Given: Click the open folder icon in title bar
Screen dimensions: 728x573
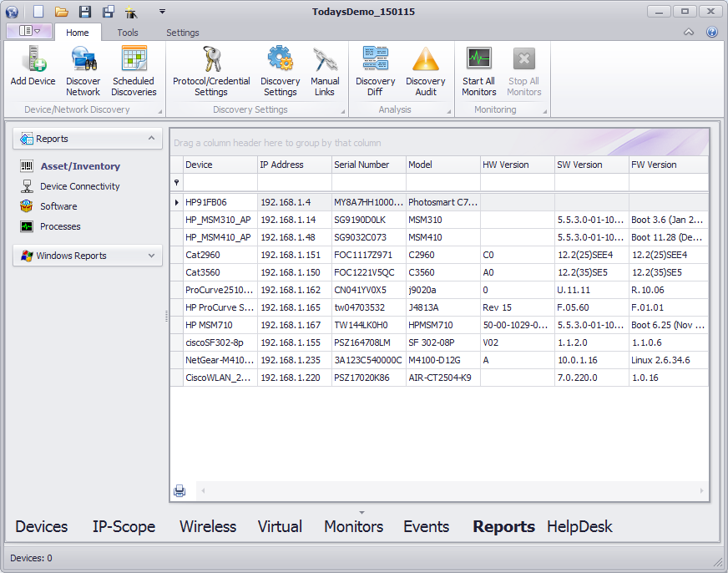Looking at the screenshot, I should coord(61,12).
